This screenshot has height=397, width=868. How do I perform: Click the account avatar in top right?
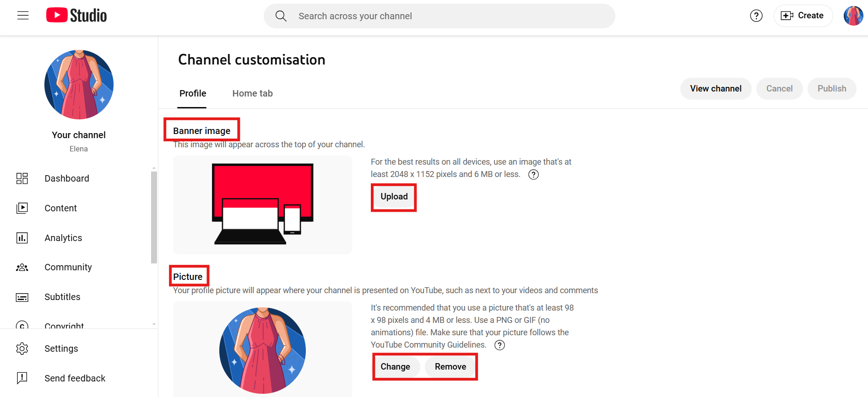853,16
